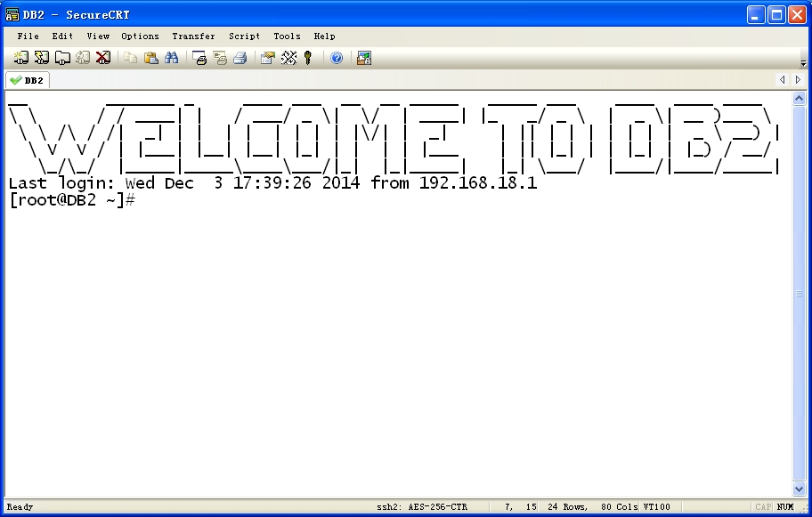Open the Help menu
Viewport: 812px width, 517px height.
click(x=324, y=36)
